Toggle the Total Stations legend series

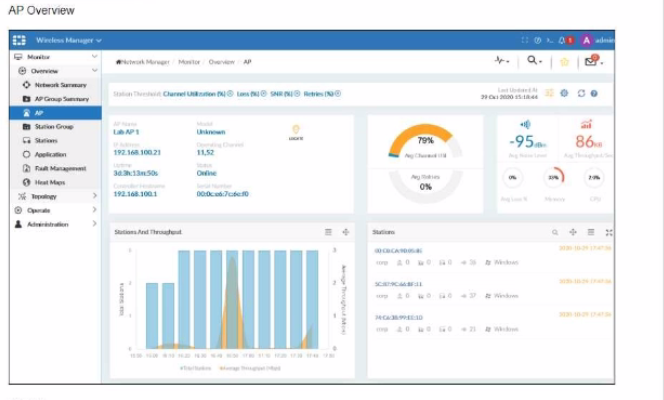[193, 368]
